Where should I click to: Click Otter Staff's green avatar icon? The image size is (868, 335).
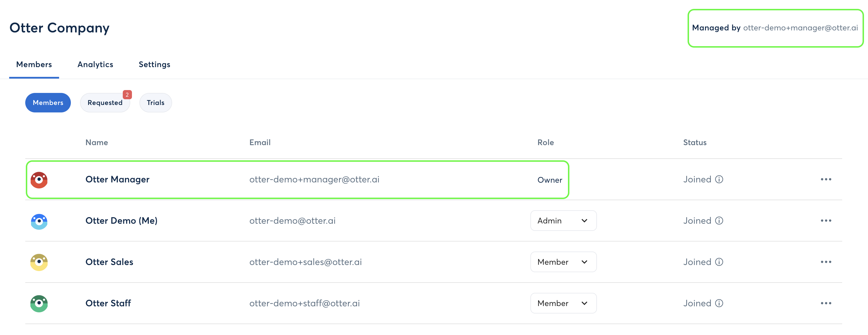click(39, 304)
